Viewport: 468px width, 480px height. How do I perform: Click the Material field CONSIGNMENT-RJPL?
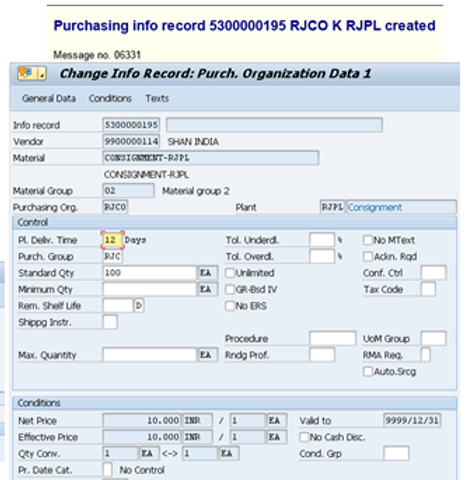211,158
